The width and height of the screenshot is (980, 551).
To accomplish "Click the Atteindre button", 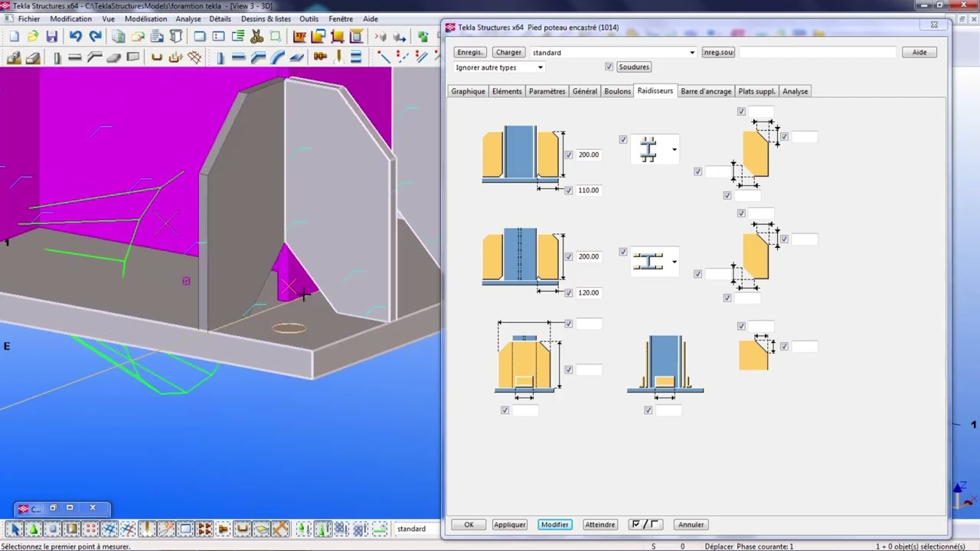I will (599, 524).
